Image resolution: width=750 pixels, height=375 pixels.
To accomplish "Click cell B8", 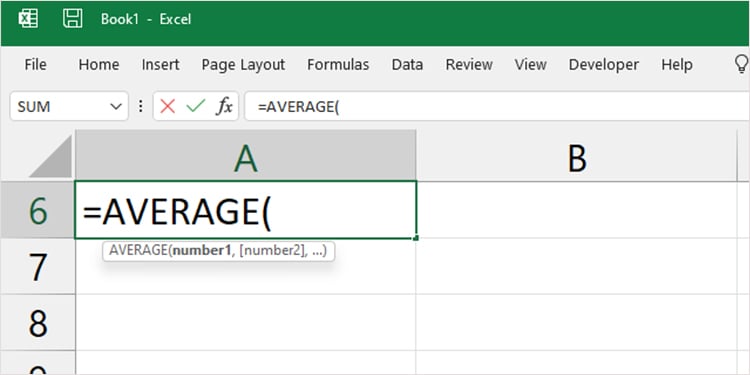I will coord(576,323).
